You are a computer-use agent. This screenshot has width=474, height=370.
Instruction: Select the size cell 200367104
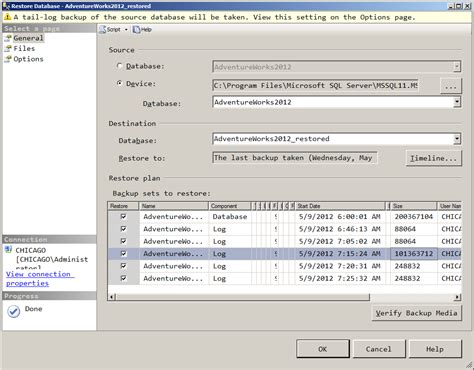click(414, 217)
